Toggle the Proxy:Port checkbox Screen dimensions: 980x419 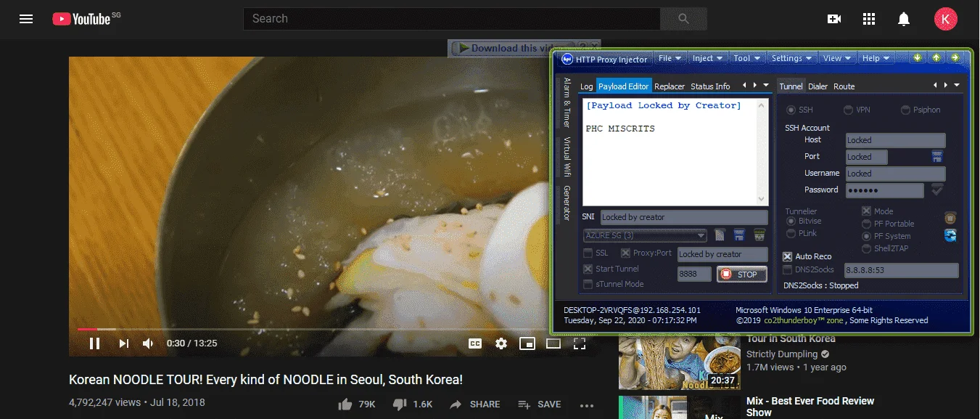pos(625,253)
